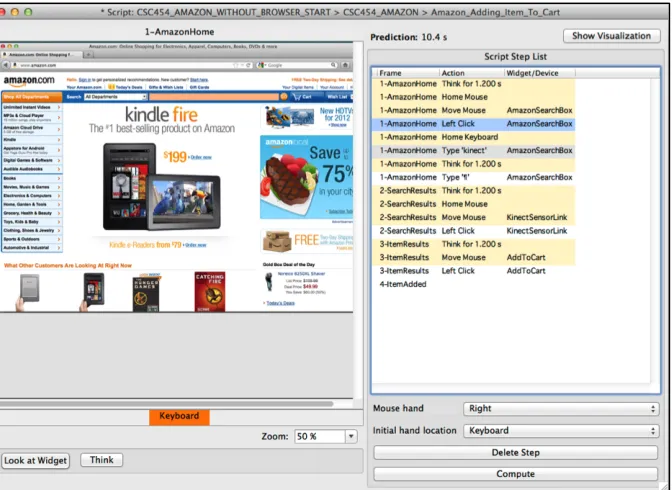The width and height of the screenshot is (672, 490).
Task: Open the All Departments search dropdown in preview
Action: [x=115, y=97]
